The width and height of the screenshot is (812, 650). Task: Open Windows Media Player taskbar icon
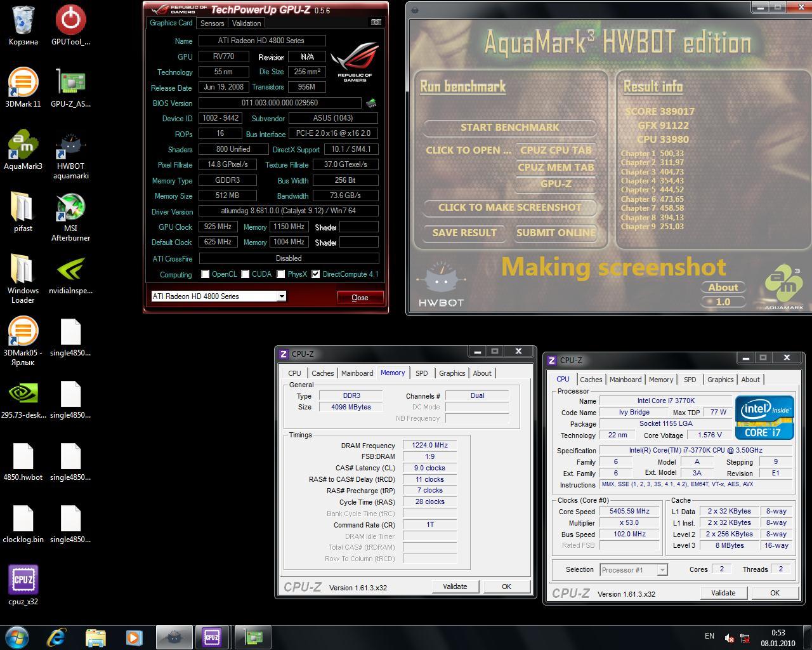pyautogui.click(x=134, y=637)
